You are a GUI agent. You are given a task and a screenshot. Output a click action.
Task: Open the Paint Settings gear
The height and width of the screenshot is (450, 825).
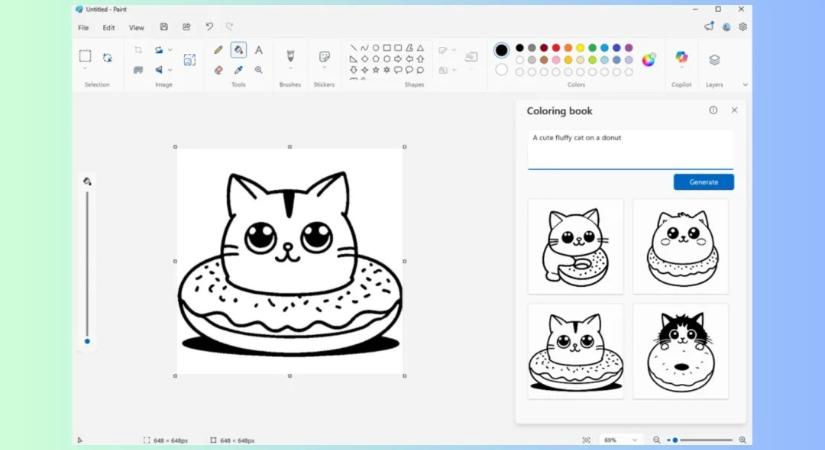click(x=742, y=27)
